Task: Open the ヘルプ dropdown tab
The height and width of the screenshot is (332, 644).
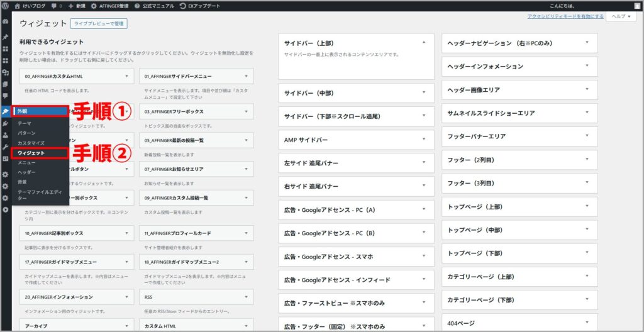Action: point(621,16)
